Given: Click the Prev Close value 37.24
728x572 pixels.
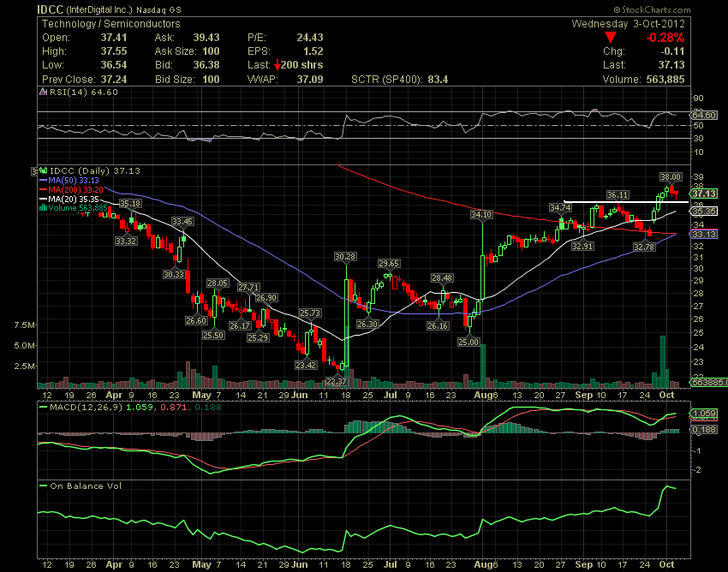Looking at the screenshot, I should pyautogui.click(x=114, y=80).
